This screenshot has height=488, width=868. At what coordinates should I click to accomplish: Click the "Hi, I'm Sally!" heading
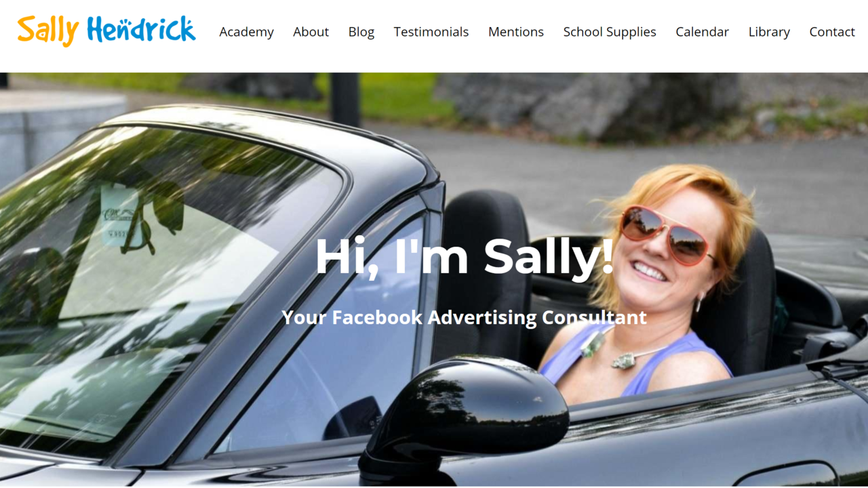tap(465, 256)
